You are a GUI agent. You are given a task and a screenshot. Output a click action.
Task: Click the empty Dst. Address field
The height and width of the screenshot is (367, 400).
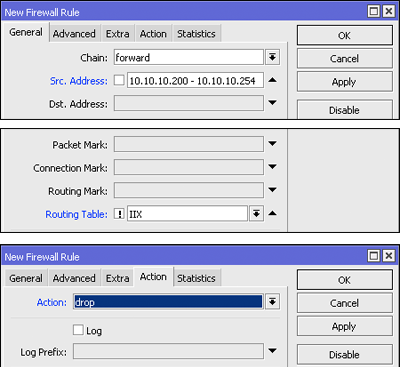[189, 103]
